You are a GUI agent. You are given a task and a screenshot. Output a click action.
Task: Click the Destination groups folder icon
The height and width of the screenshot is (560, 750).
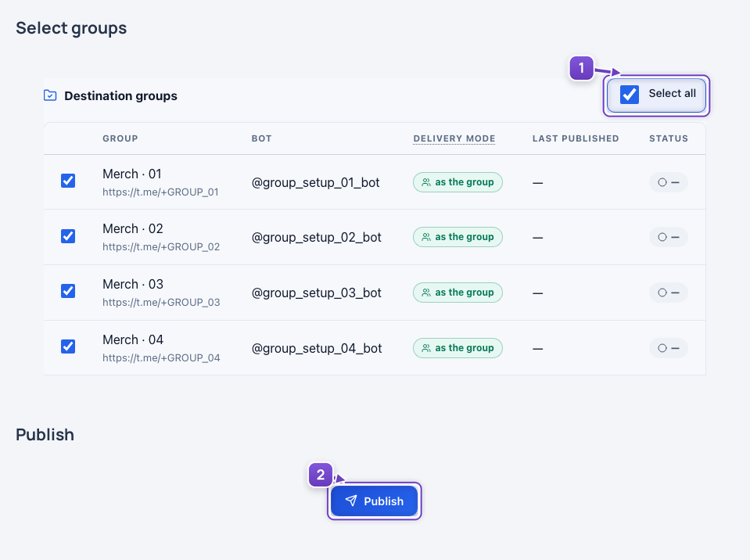click(50, 95)
